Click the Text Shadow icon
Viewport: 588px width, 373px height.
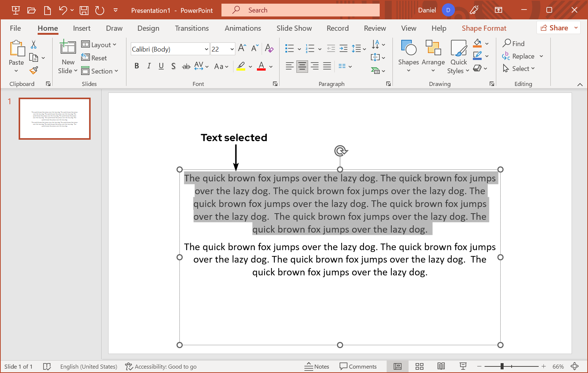pos(174,66)
